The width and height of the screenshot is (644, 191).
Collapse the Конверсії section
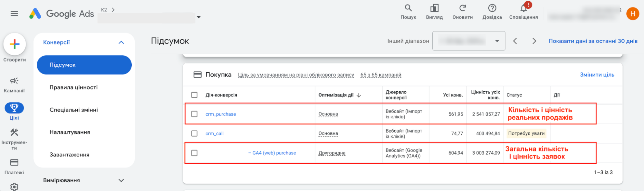[x=121, y=42]
